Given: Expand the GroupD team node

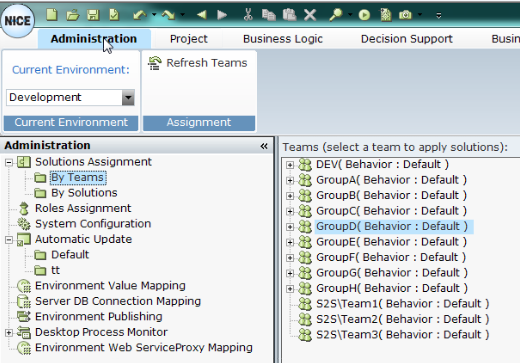Looking at the screenshot, I should (290, 227).
